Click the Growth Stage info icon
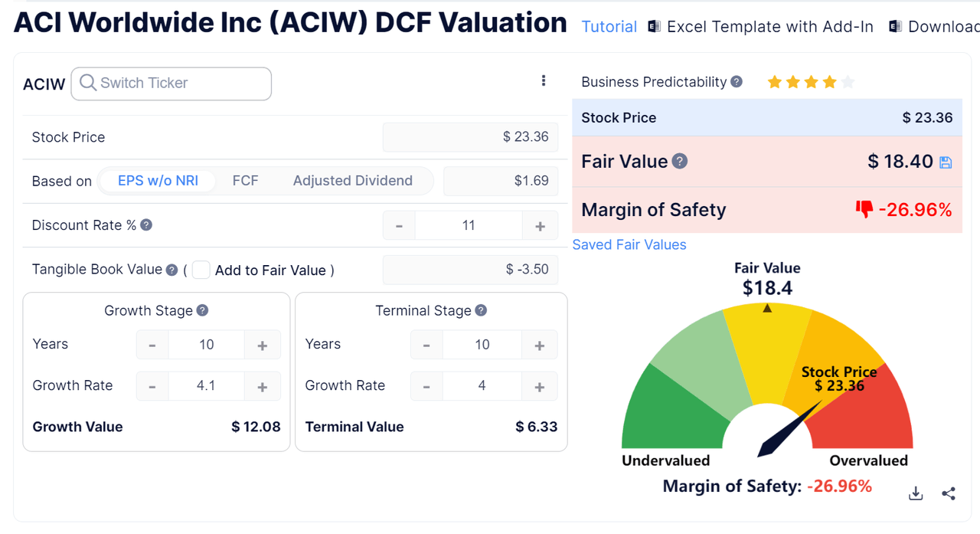The height and width of the screenshot is (534, 980). [x=202, y=310]
